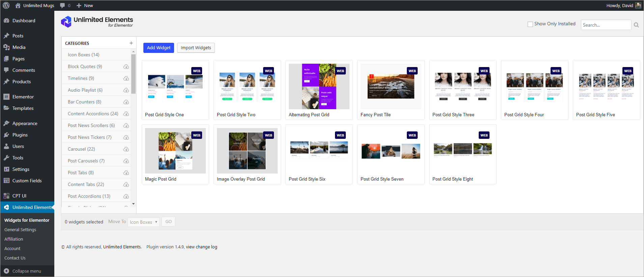Click download icon beside Post News Tickers
644x277 pixels.
pyautogui.click(x=126, y=137)
